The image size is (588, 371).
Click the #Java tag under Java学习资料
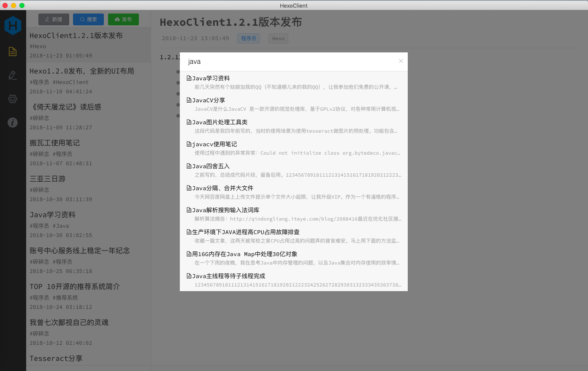[61, 226]
